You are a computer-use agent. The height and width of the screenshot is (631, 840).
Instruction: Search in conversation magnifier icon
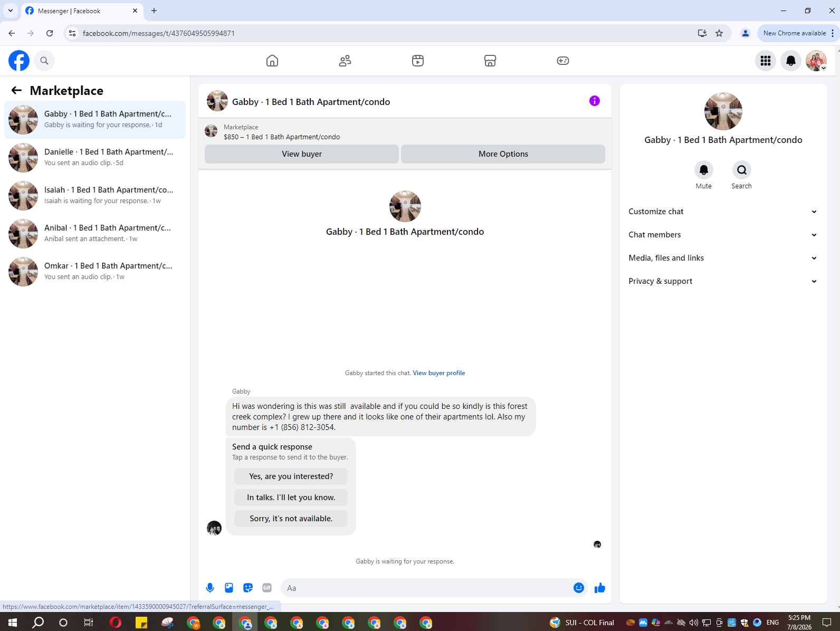pos(742,170)
